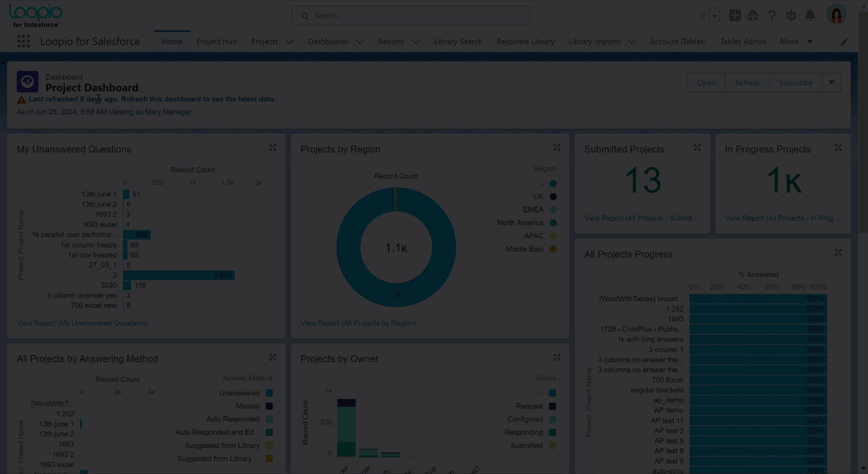This screenshot has width=868, height=474.
Task: Open the Dashboards tab dropdown chevron
Action: click(360, 42)
